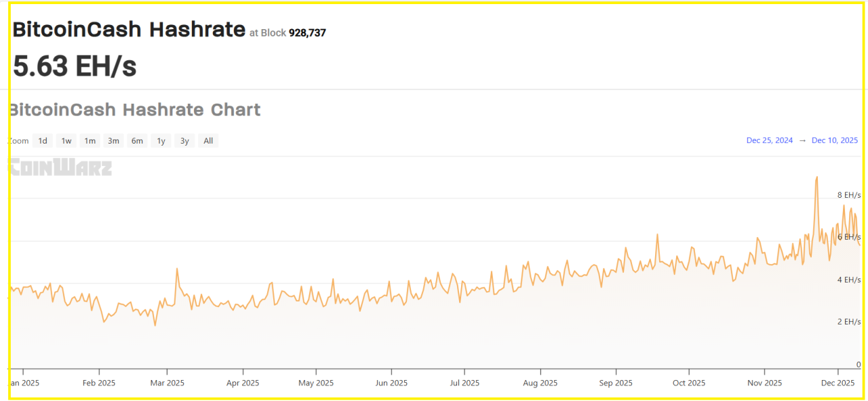Click the 5.63 EH/s current hashrate value
The height and width of the screenshot is (401, 868).
75,66
